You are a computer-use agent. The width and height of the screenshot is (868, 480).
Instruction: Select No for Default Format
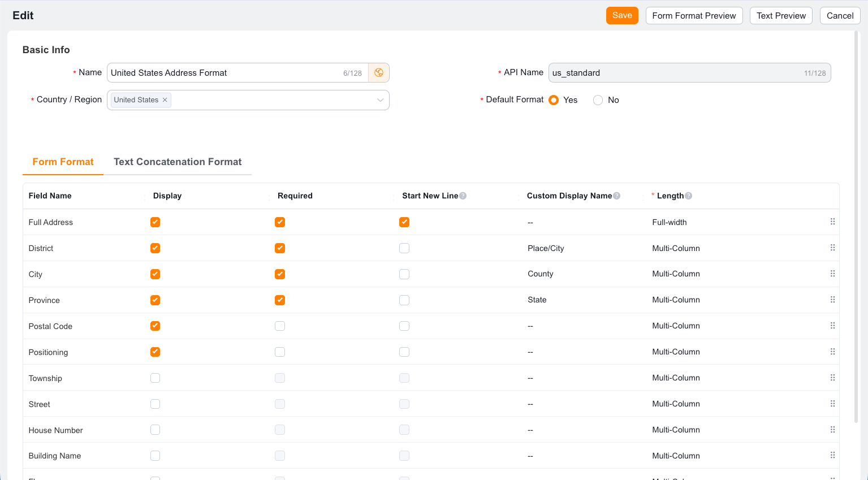(x=598, y=100)
